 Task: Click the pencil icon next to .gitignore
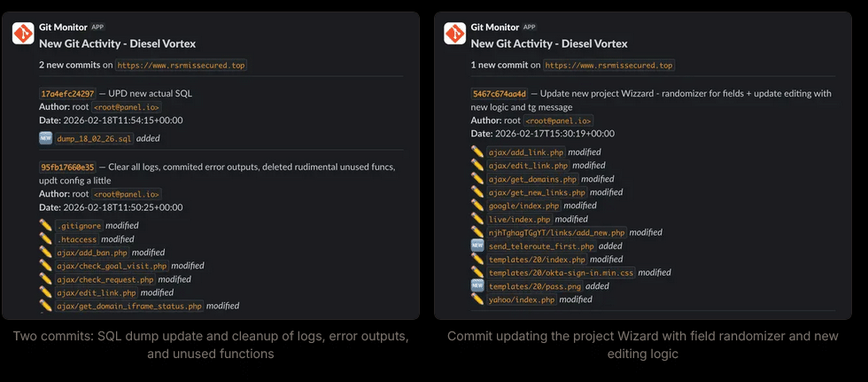(46, 226)
